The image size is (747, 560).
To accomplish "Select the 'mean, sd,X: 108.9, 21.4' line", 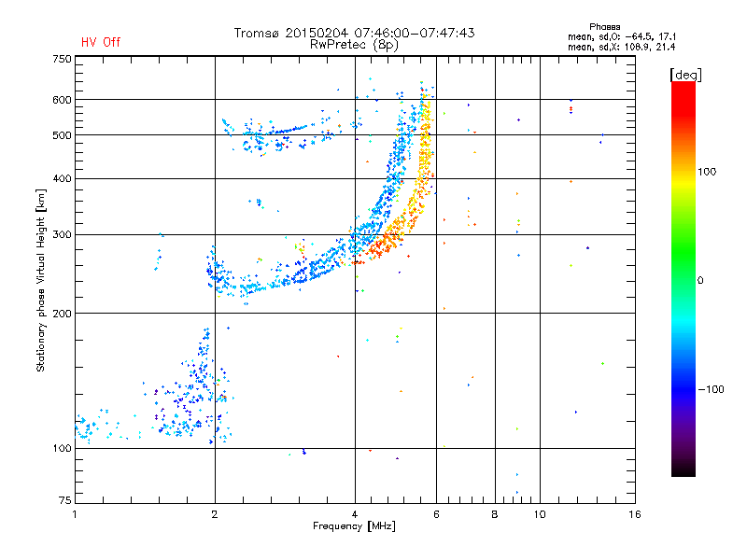I will 621,47.
